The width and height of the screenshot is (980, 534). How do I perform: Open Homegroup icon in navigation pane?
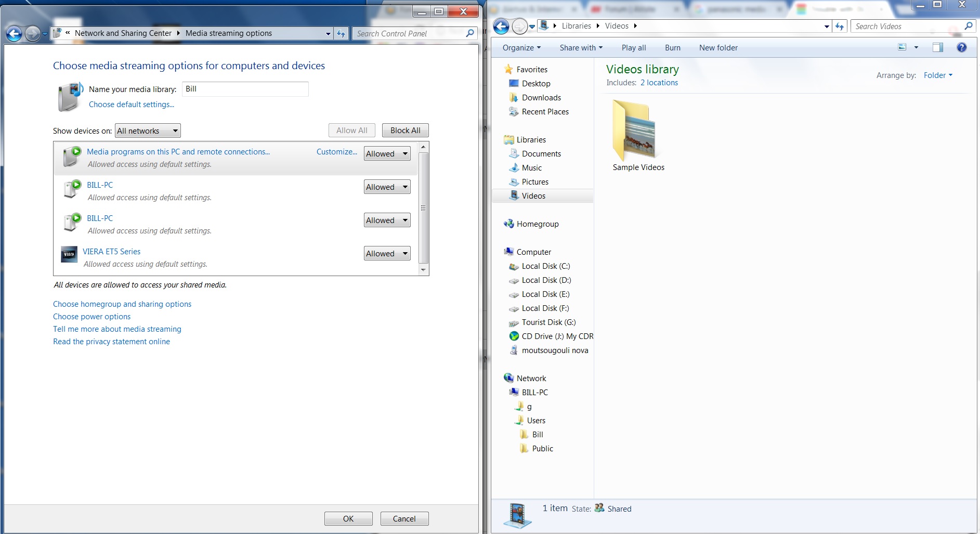click(508, 224)
